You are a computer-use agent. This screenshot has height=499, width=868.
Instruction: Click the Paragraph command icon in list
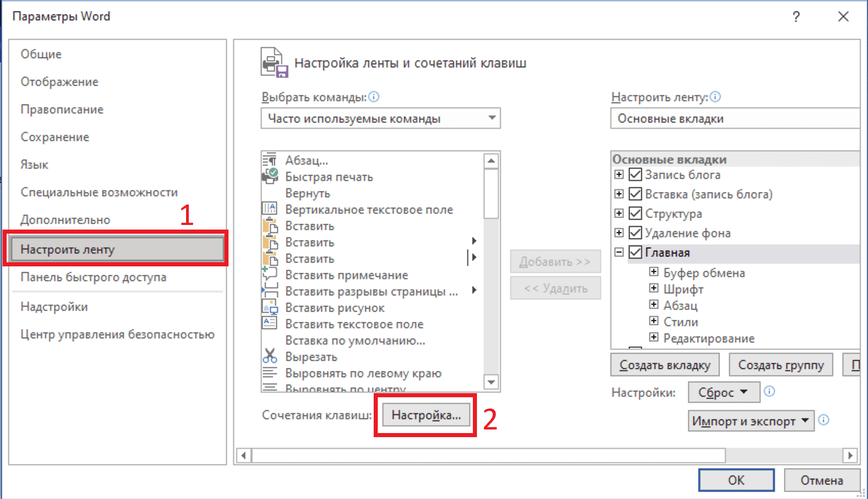[x=269, y=161]
